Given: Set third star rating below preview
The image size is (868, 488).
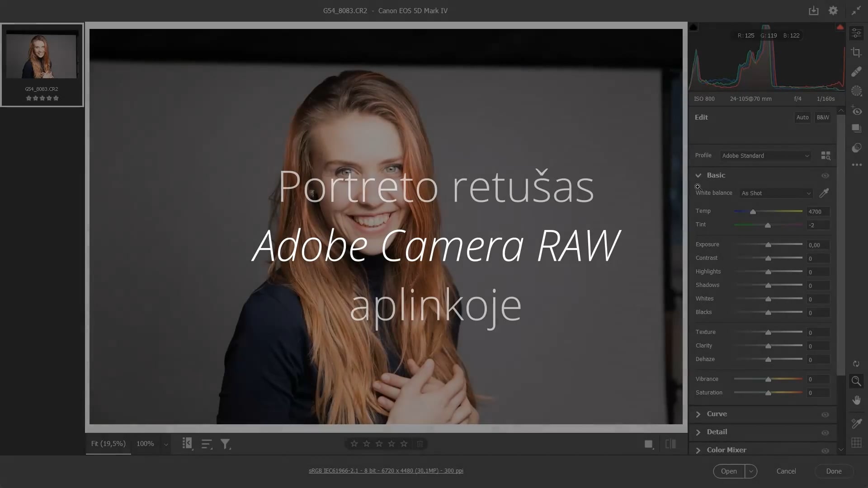Looking at the screenshot, I should click(x=379, y=444).
